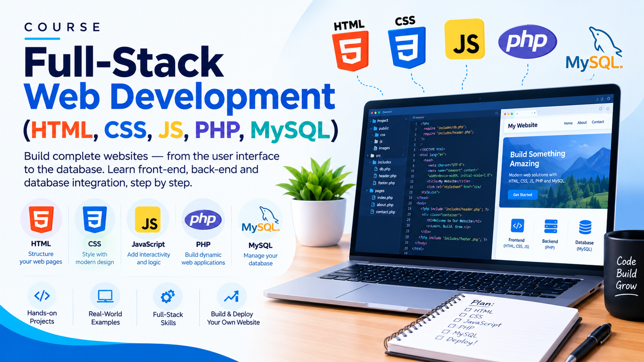Select the HTML icon above 'Structure your web pages'

click(41, 219)
